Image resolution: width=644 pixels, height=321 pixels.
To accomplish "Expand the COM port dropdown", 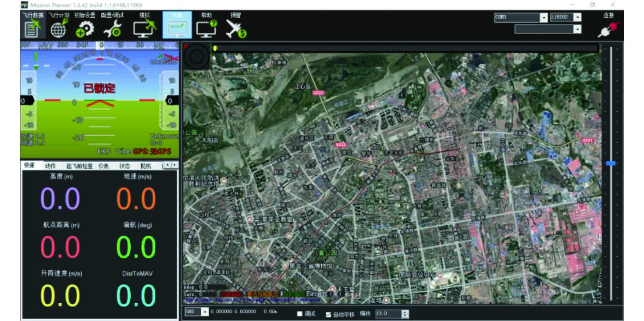I will pos(543,17).
